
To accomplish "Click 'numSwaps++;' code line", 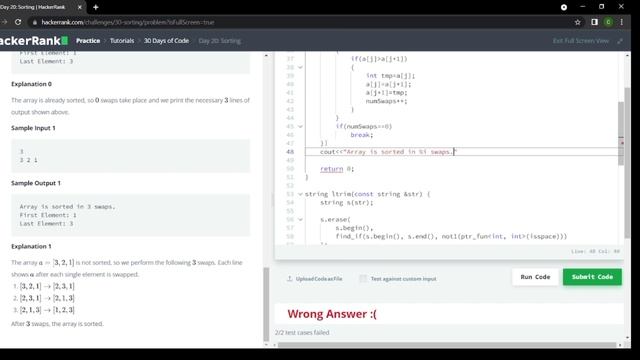I will [x=387, y=101].
